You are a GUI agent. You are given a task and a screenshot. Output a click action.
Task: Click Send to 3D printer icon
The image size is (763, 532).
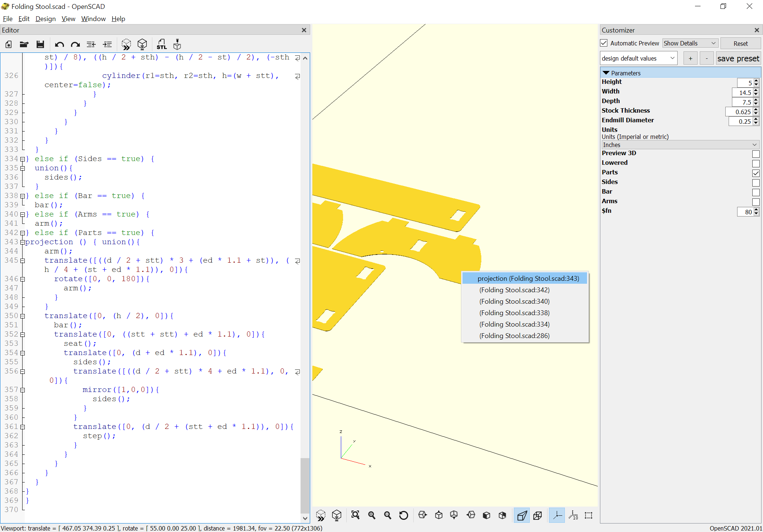177,45
